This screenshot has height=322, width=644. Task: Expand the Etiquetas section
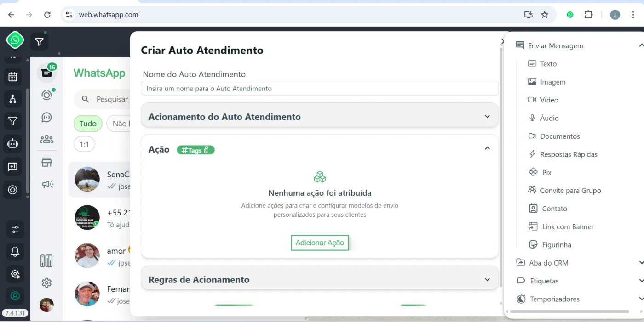click(x=641, y=281)
